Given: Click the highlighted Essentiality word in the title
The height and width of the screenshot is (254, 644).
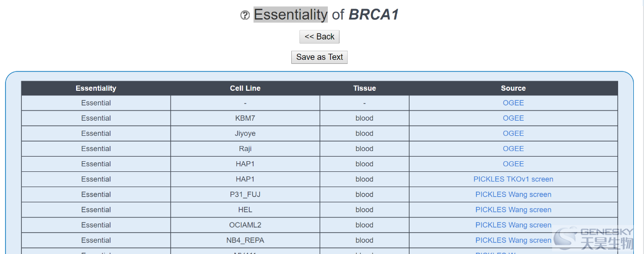Looking at the screenshot, I should click(x=291, y=15).
